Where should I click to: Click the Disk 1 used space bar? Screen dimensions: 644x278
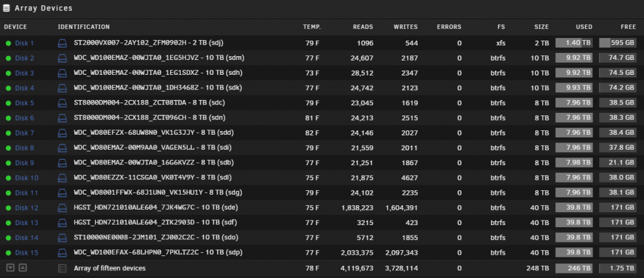[574, 43]
